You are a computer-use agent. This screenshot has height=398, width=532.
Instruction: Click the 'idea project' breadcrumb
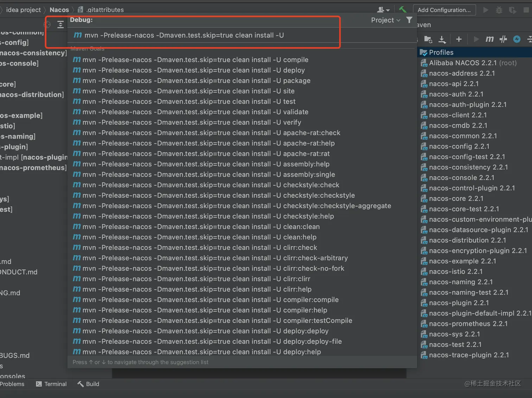(23, 10)
